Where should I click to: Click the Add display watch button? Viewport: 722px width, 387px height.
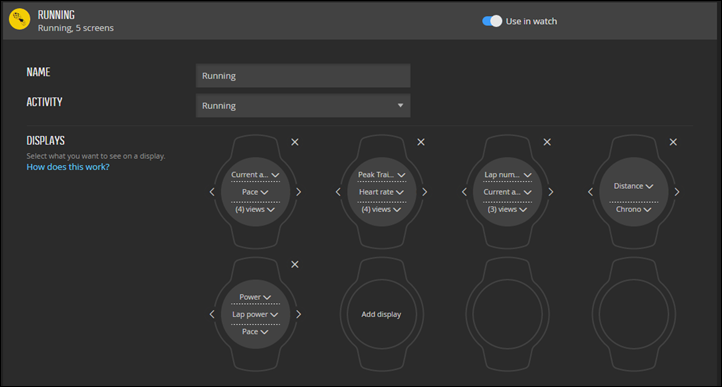coord(381,314)
